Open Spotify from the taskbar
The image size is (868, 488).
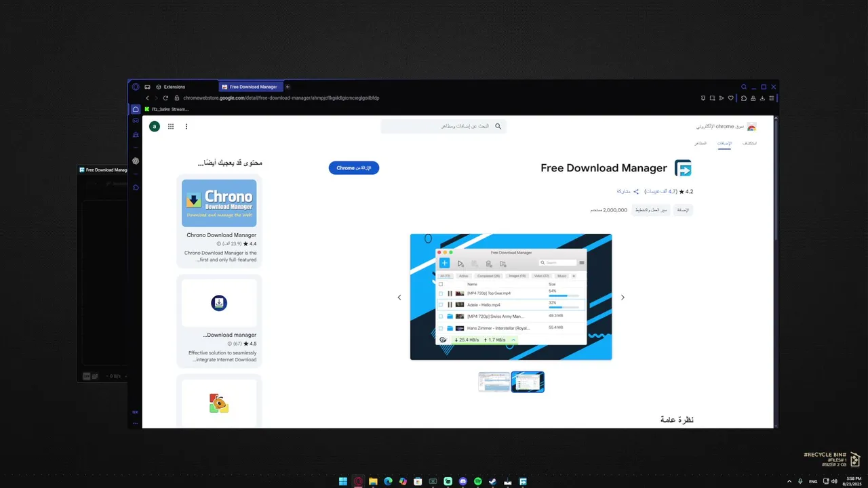[477, 481]
